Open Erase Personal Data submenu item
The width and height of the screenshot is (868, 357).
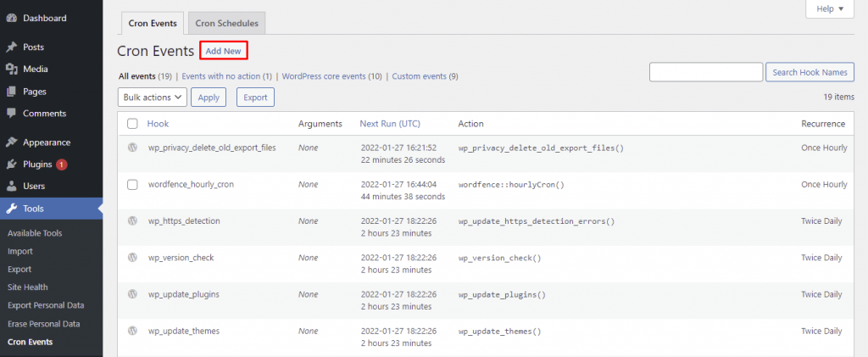point(44,324)
